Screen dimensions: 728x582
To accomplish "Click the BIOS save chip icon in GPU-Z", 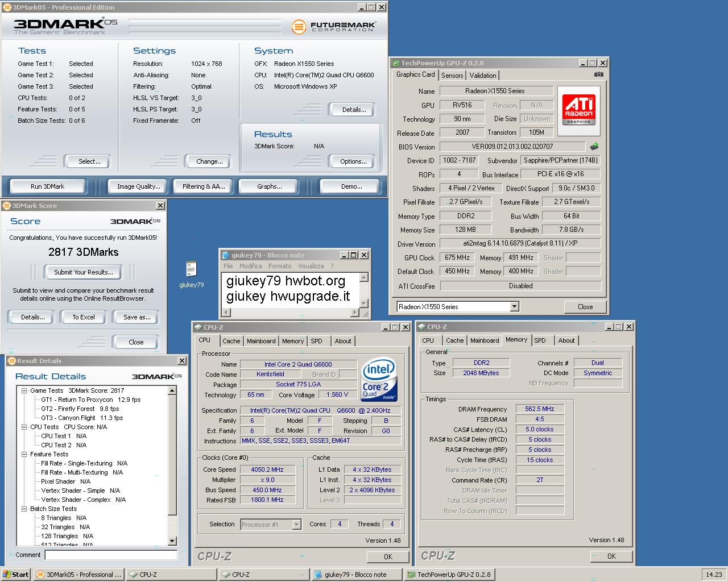I will point(594,146).
